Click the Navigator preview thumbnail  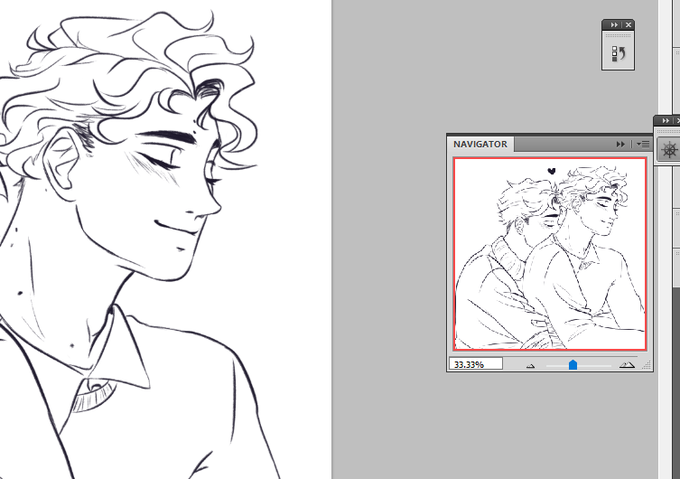[550, 254]
